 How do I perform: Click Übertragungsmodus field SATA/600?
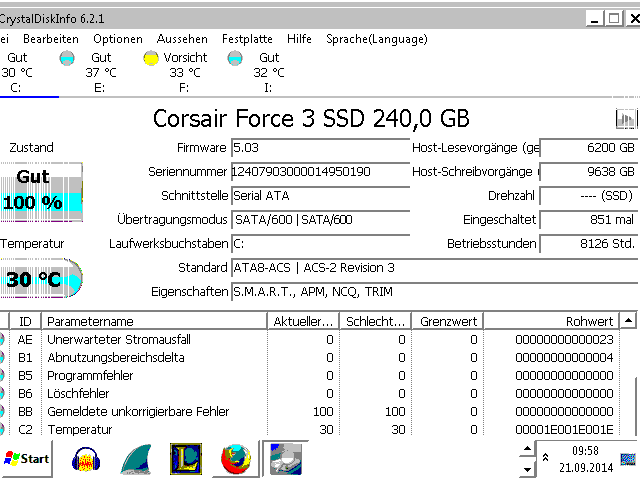320,220
